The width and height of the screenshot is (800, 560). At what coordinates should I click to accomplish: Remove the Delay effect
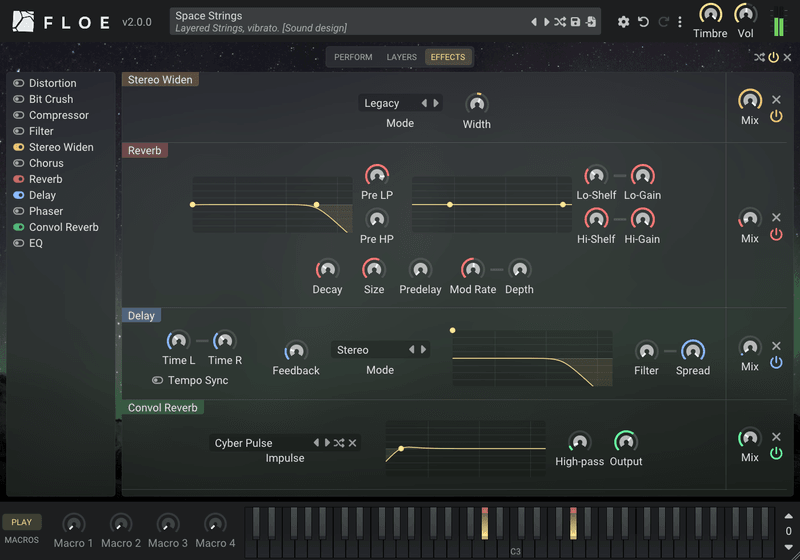coord(776,346)
